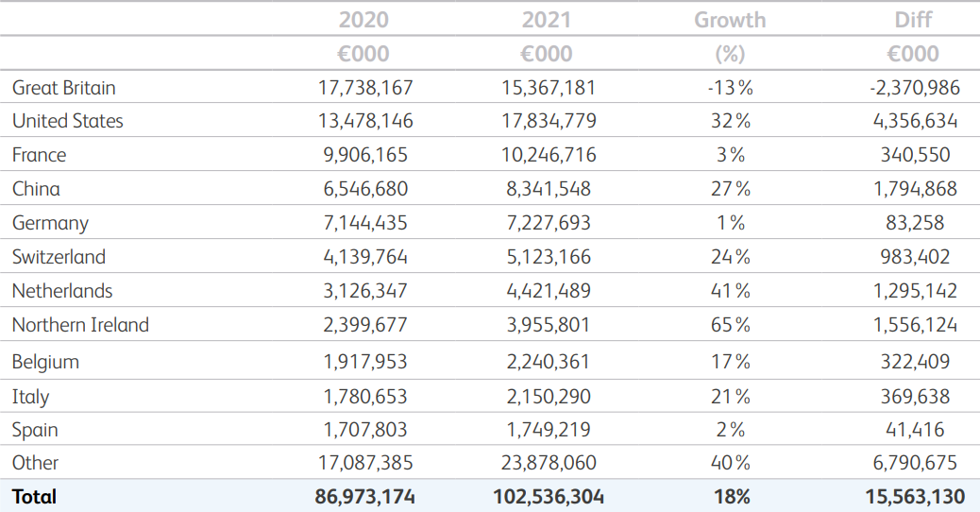Click the 322,409 diff cell
The width and height of the screenshot is (980, 512).
click(x=915, y=362)
